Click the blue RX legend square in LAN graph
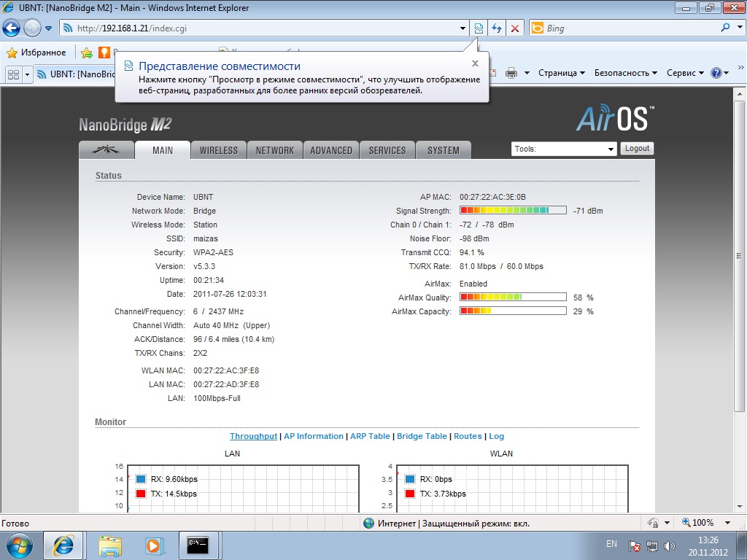Image resolution: width=747 pixels, height=560 pixels. point(141,479)
